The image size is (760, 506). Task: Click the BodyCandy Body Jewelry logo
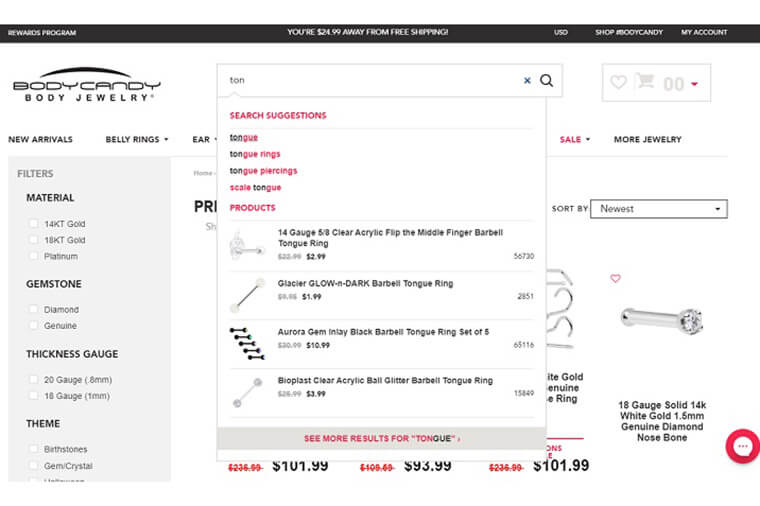88,84
